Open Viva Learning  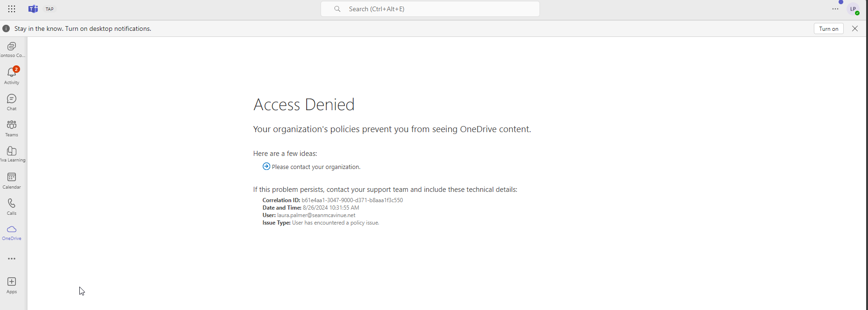pos(11,154)
